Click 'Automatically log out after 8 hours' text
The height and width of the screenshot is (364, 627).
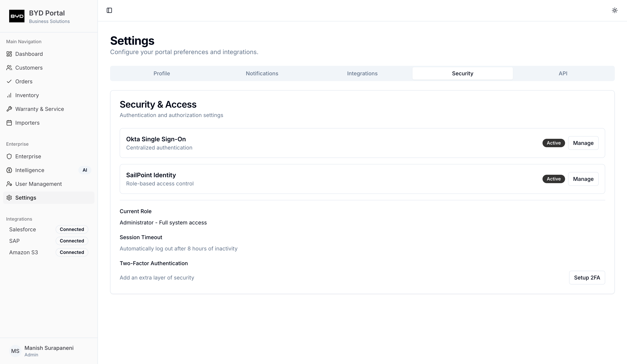[179, 249]
